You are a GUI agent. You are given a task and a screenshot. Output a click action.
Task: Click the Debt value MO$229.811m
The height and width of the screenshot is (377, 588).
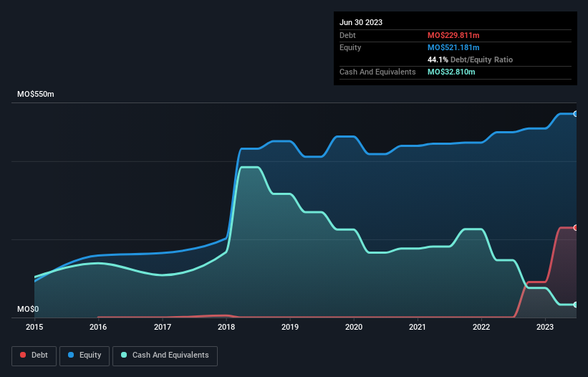pyautogui.click(x=453, y=35)
